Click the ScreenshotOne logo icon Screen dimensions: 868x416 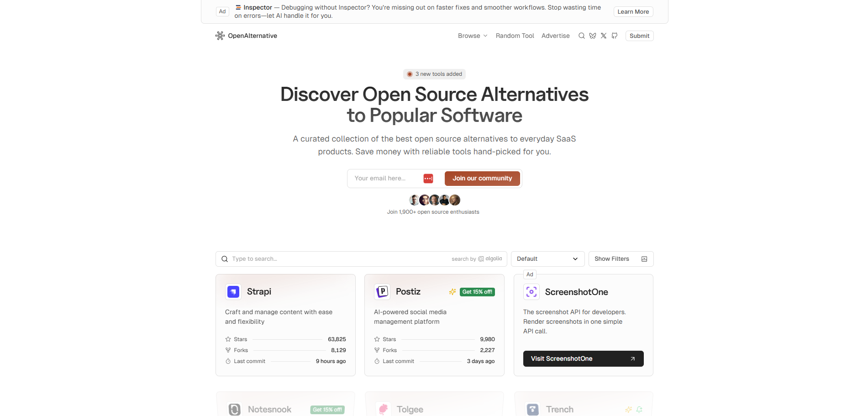(x=531, y=292)
